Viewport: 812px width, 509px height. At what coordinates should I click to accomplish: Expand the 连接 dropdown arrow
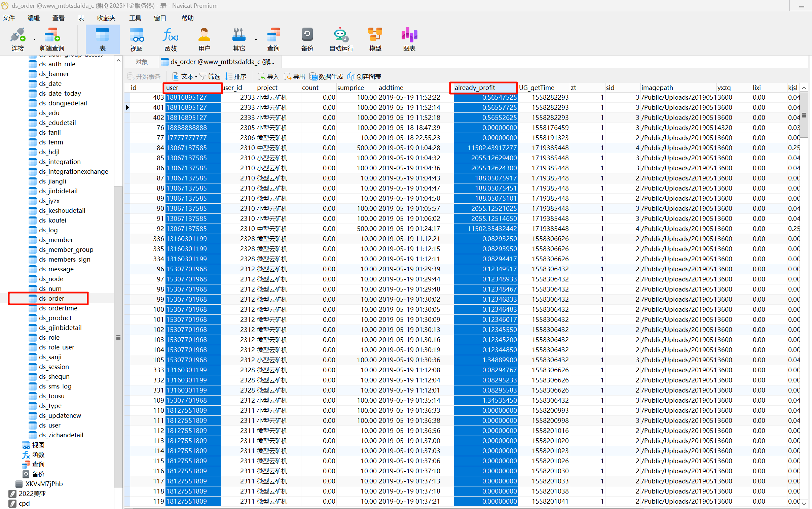[35, 40]
